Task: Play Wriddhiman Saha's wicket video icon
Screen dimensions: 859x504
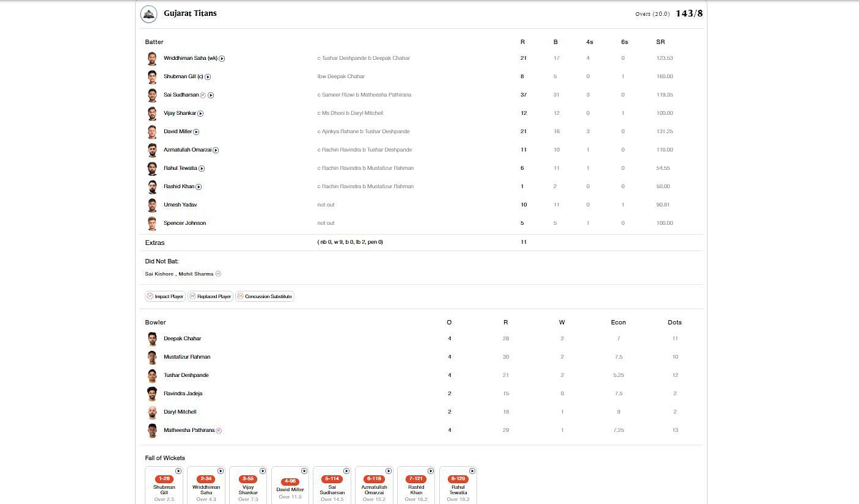Action: [x=222, y=59]
